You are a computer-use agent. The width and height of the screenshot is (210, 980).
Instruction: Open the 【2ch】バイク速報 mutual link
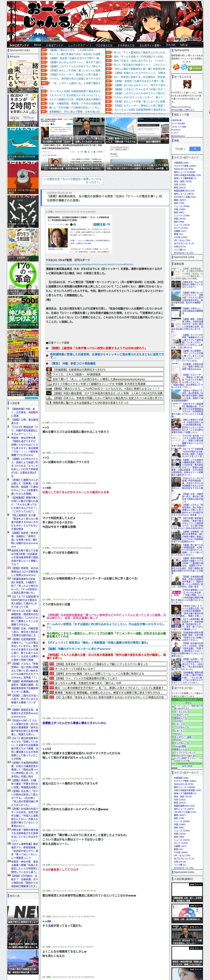[x=178, y=127]
